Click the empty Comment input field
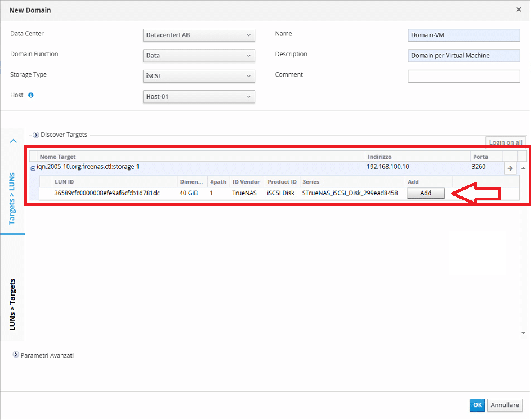531x420 pixels. (463, 76)
